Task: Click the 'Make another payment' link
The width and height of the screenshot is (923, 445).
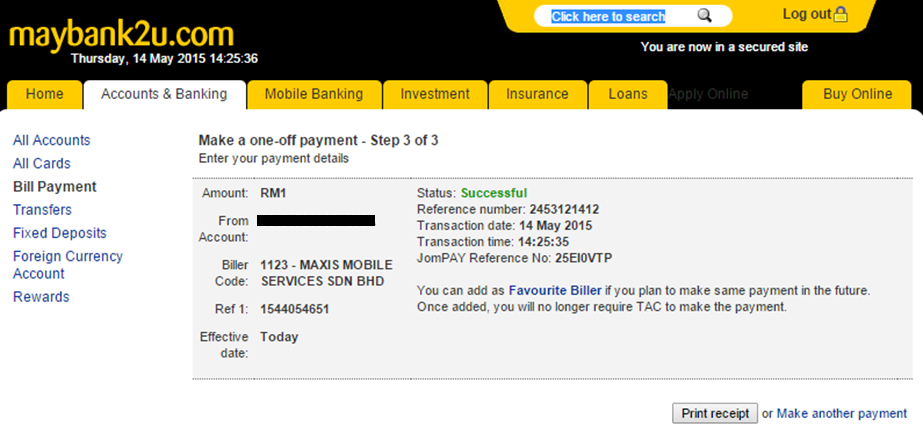Action: tap(842, 414)
